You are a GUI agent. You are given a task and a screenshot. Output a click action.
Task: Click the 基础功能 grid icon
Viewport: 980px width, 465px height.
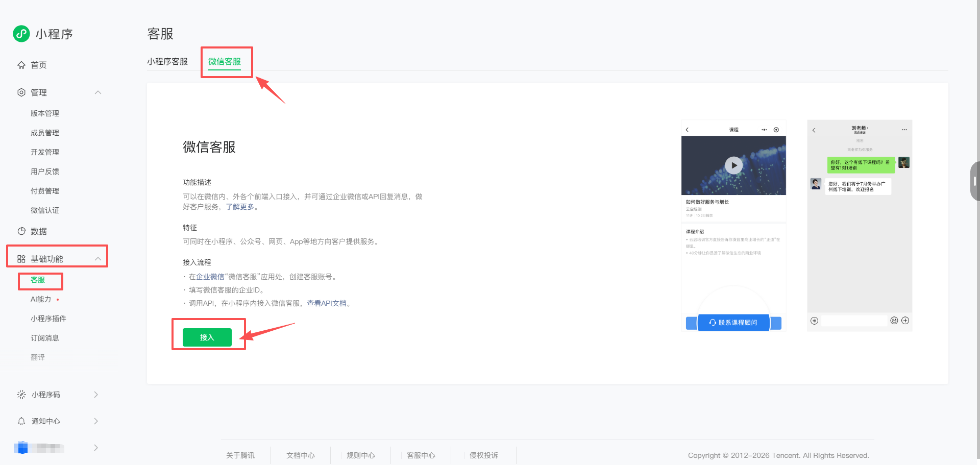pyautogui.click(x=21, y=259)
